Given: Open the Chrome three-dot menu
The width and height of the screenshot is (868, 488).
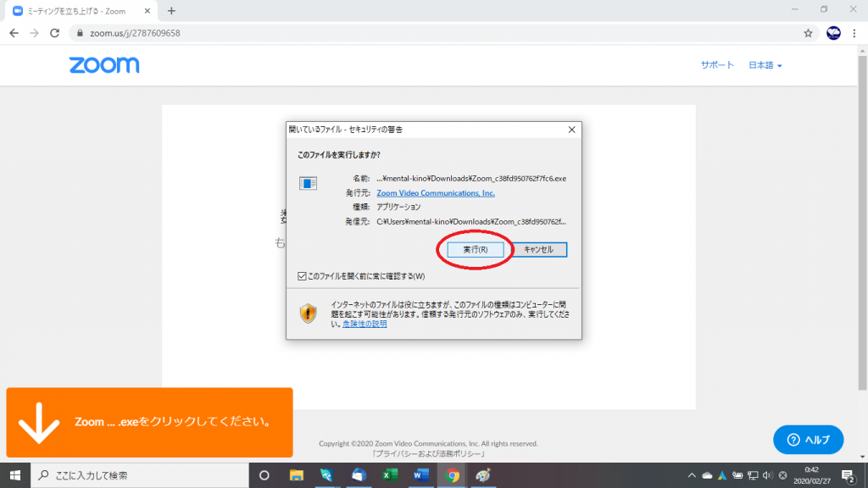Looking at the screenshot, I should [854, 33].
